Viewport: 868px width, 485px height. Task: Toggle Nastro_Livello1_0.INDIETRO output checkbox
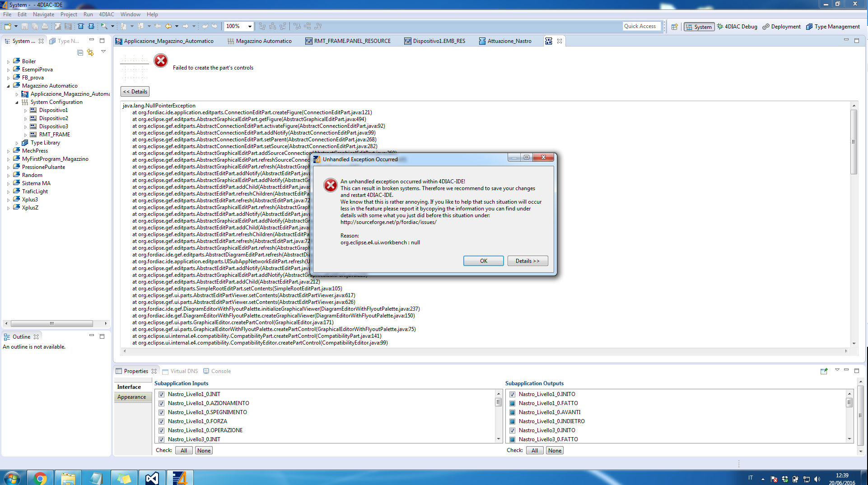click(x=512, y=421)
